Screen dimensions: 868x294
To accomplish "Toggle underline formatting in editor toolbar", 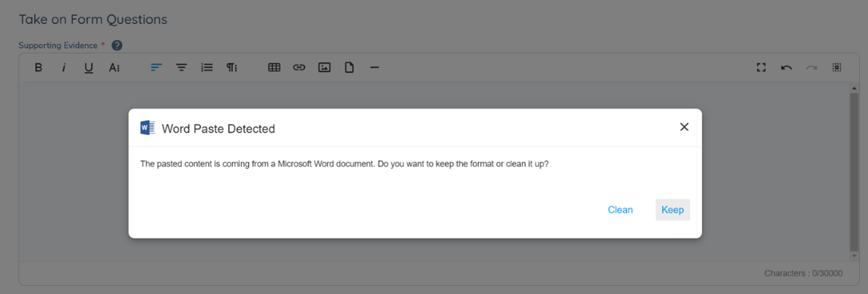I will (89, 67).
